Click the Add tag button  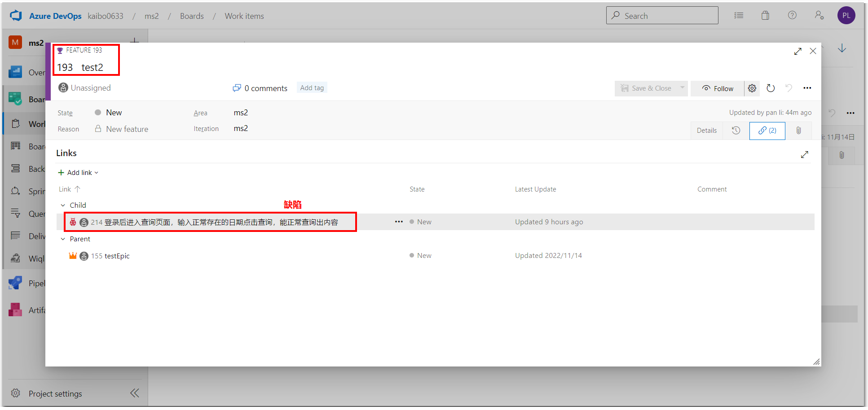pyautogui.click(x=312, y=87)
